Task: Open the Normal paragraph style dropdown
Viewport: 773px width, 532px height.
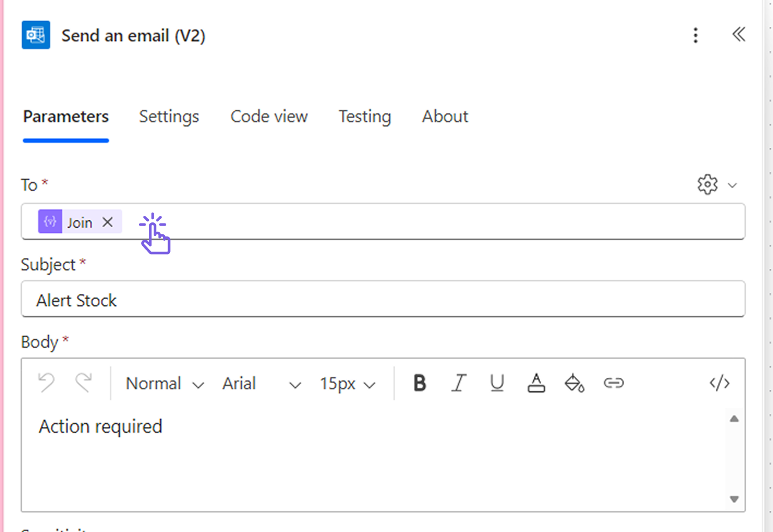Action: point(164,384)
